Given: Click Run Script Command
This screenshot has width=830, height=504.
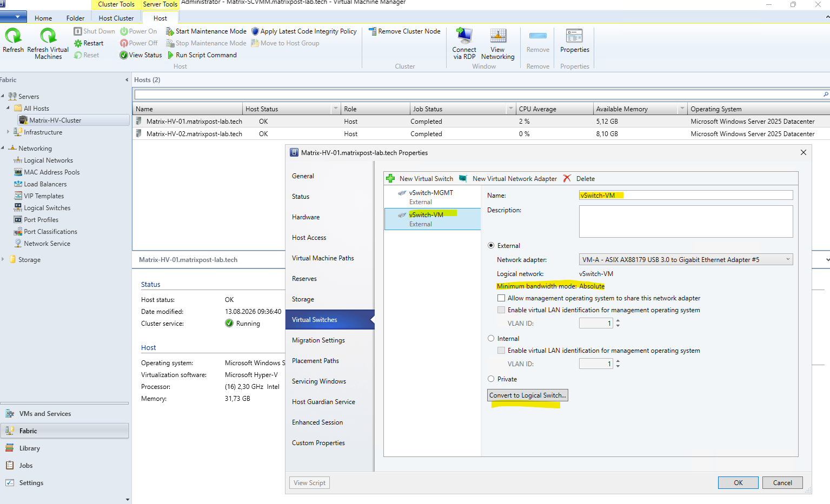Looking at the screenshot, I should [x=202, y=55].
